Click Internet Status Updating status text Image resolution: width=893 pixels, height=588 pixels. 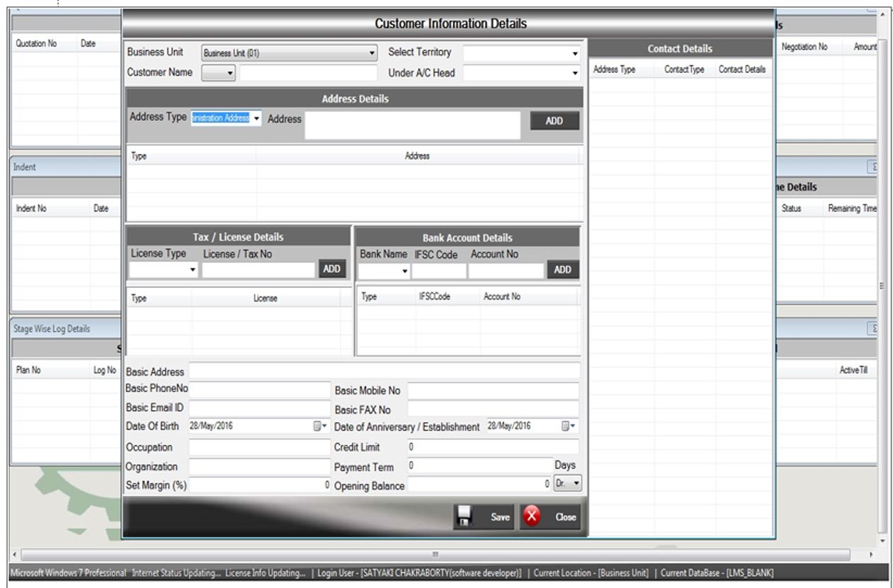(x=175, y=573)
